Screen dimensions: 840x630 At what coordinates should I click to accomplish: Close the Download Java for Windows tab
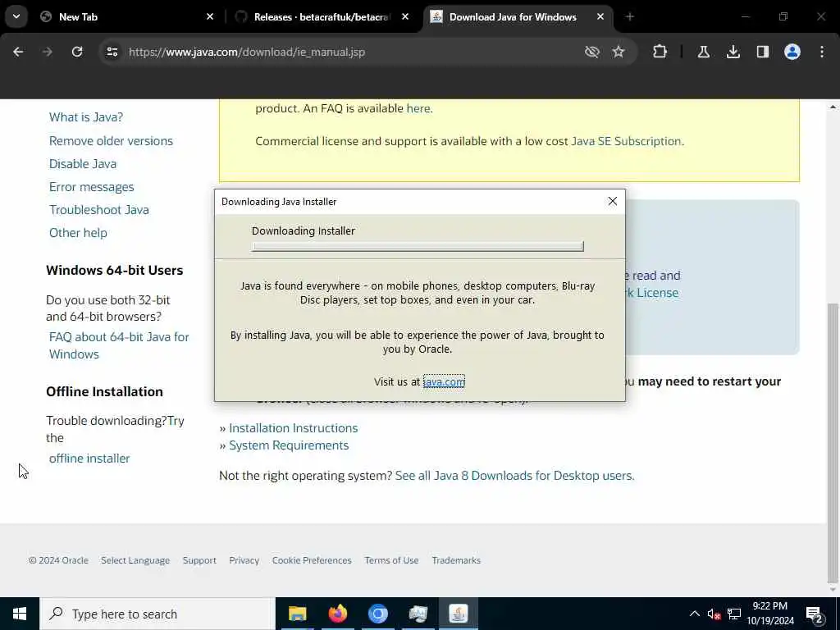tap(600, 17)
